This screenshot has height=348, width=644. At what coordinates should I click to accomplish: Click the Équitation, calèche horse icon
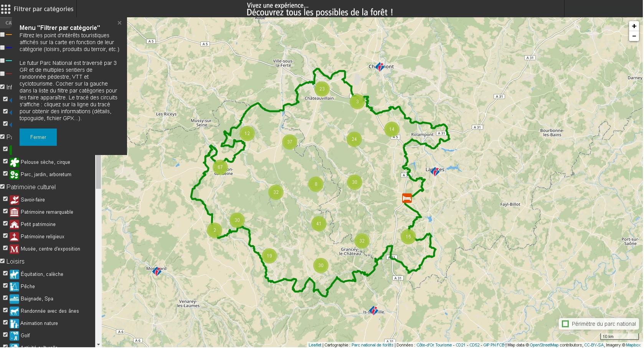[14, 274]
